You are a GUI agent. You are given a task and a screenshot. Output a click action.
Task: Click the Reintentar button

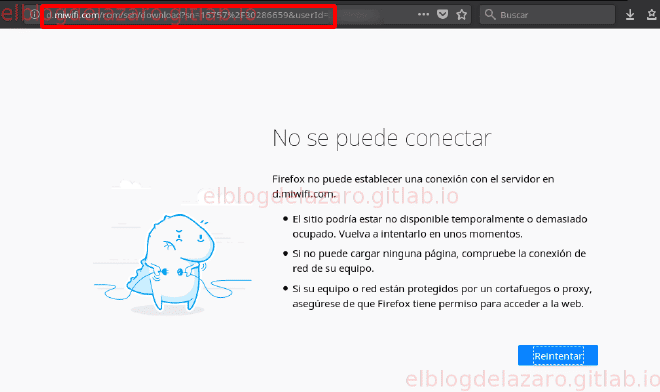(558, 355)
